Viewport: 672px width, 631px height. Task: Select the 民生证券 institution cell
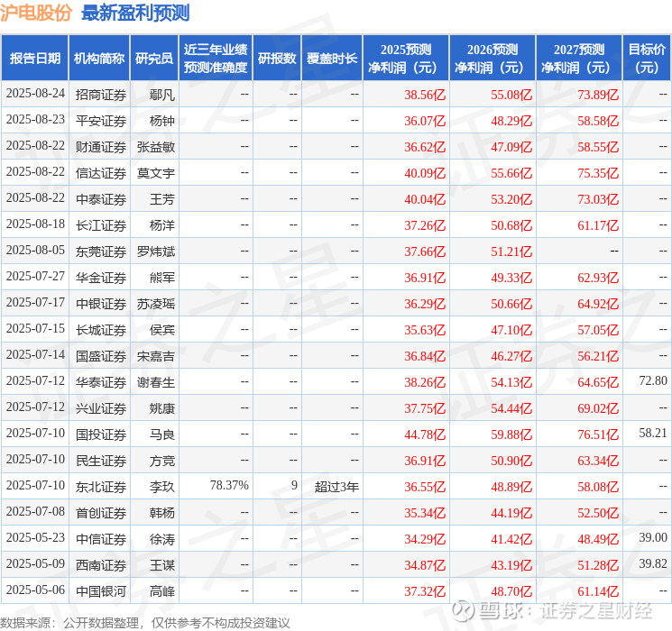(x=101, y=461)
